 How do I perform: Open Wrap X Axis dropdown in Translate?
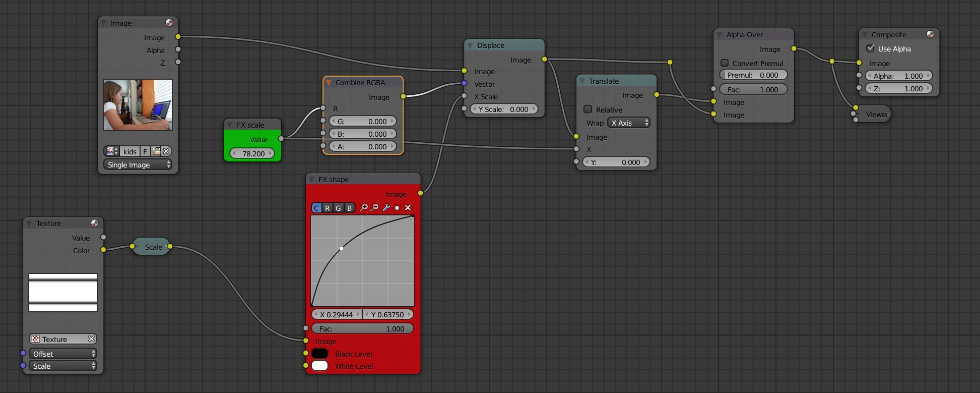pos(629,123)
